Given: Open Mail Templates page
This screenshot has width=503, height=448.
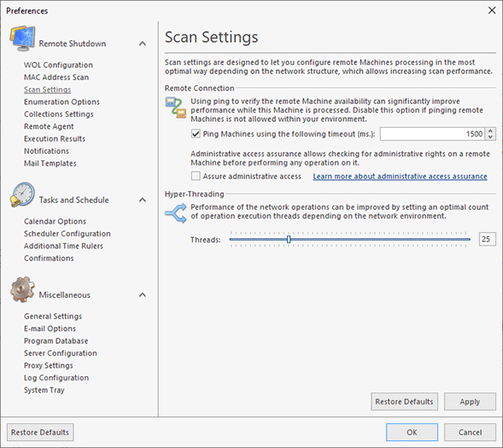Looking at the screenshot, I should tap(50, 164).
